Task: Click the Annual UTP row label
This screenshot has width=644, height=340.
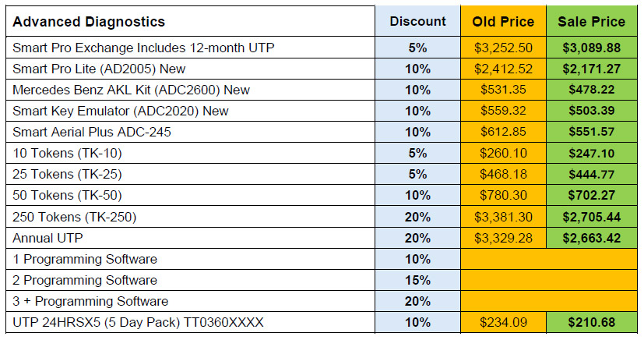Action: coord(48,237)
